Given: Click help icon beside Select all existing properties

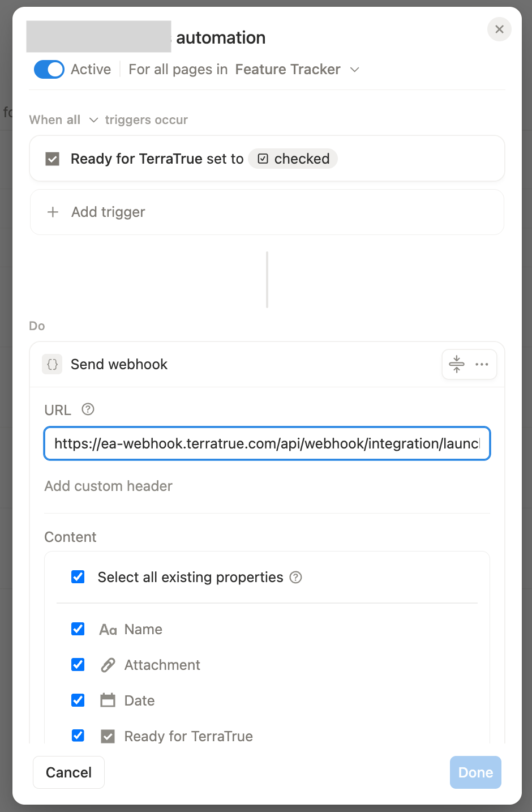Looking at the screenshot, I should pyautogui.click(x=295, y=577).
